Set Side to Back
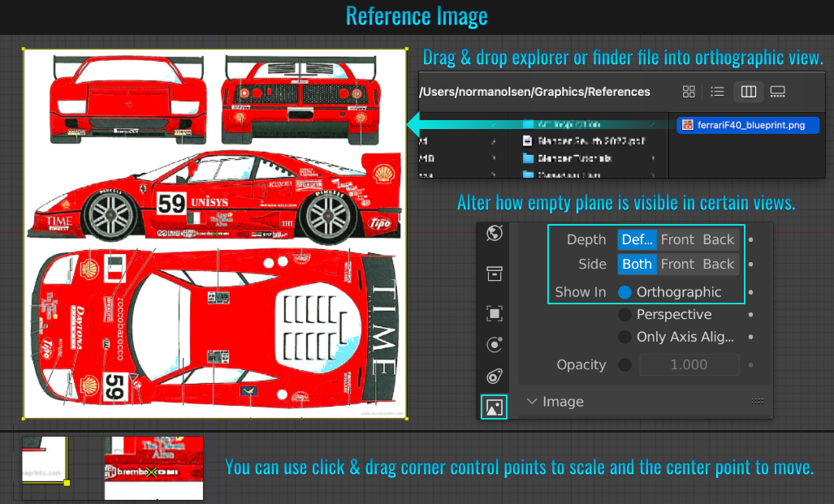The height and width of the screenshot is (504, 834). point(719,265)
